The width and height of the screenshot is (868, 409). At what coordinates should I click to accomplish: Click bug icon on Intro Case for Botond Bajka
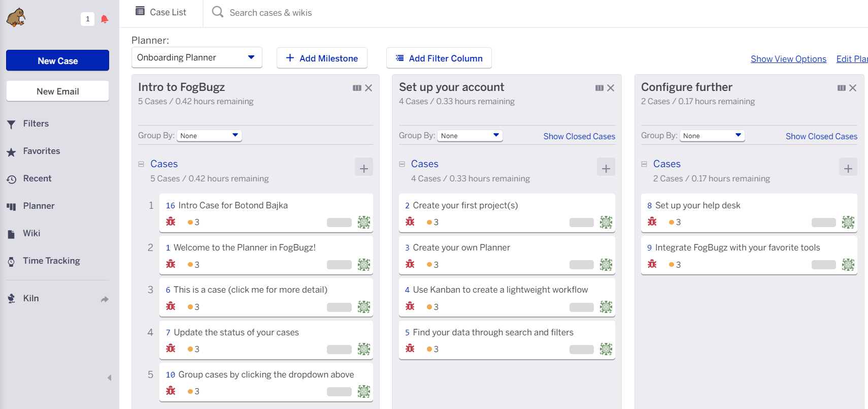pos(171,222)
